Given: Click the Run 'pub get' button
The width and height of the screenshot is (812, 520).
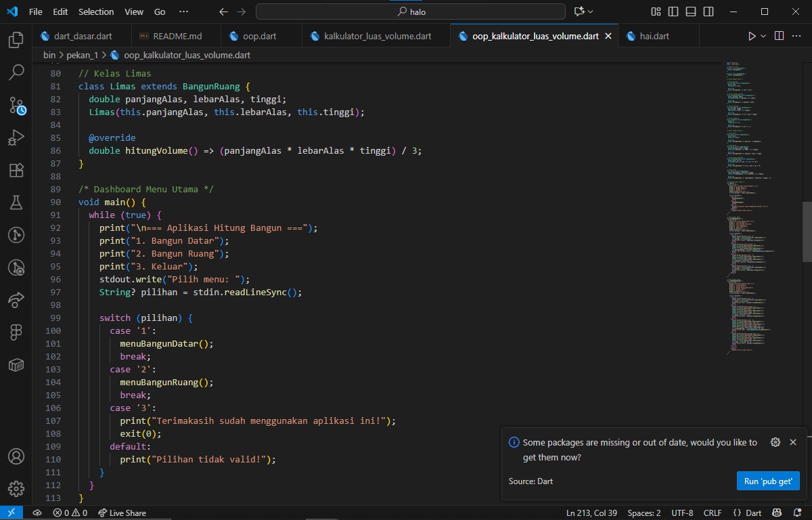Looking at the screenshot, I should click(x=768, y=481).
